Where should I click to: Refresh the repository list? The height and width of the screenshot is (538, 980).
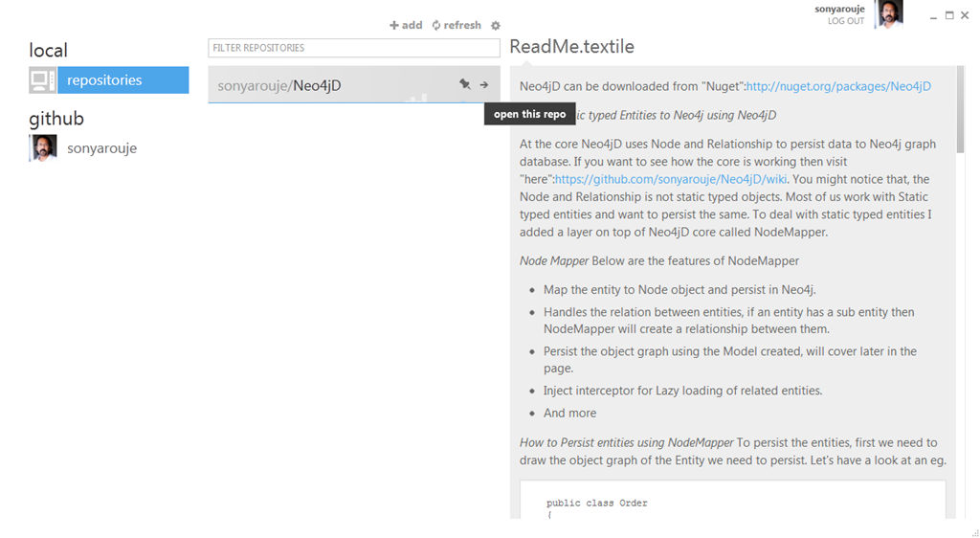coord(457,26)
